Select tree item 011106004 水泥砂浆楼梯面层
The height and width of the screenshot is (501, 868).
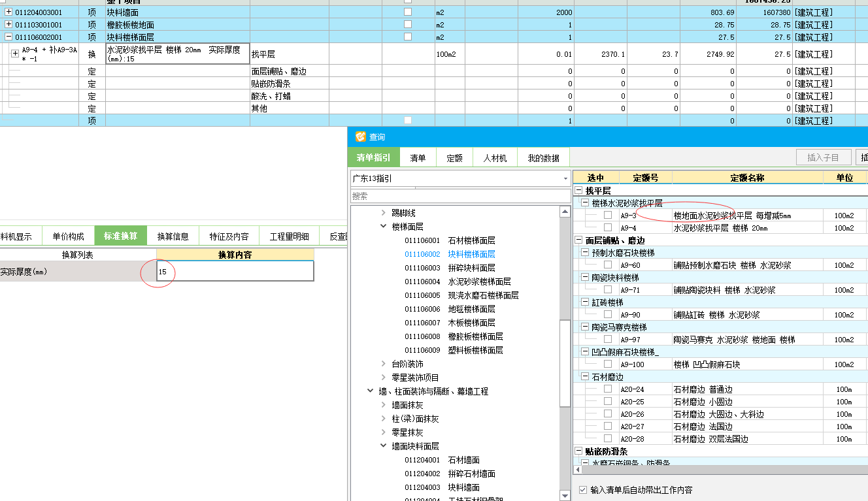point(458,282)
